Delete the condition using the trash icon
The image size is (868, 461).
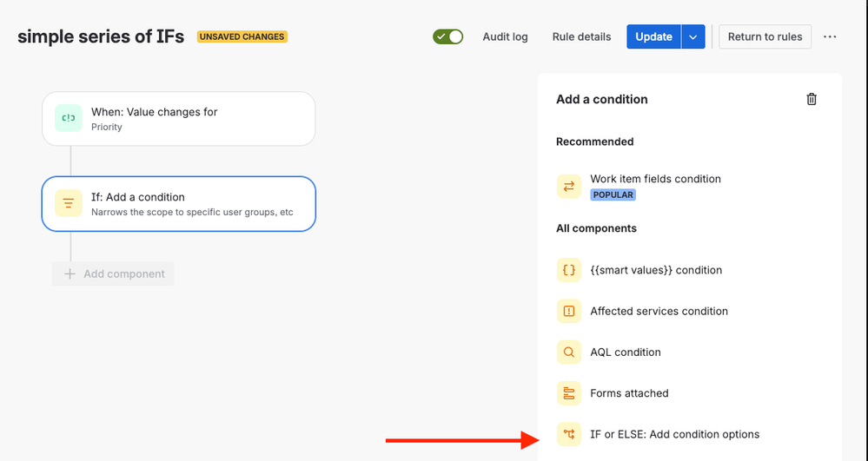coord(811,99)
